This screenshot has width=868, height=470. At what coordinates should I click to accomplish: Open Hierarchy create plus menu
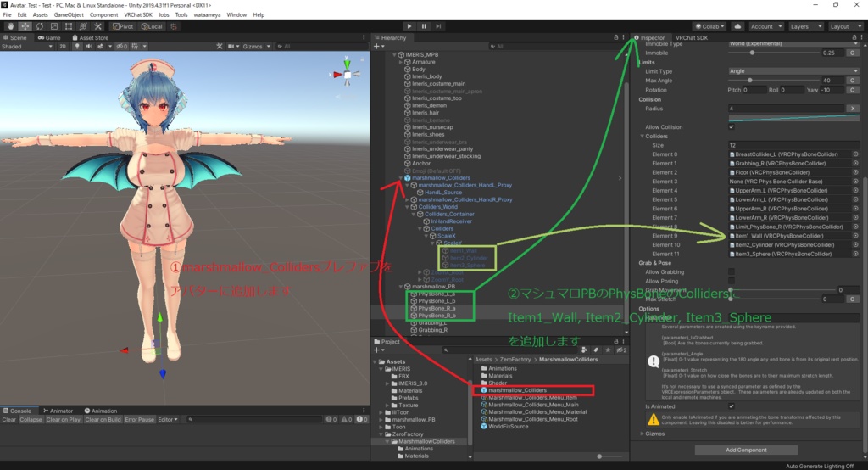pyautogui.click(x=378, y=47)
